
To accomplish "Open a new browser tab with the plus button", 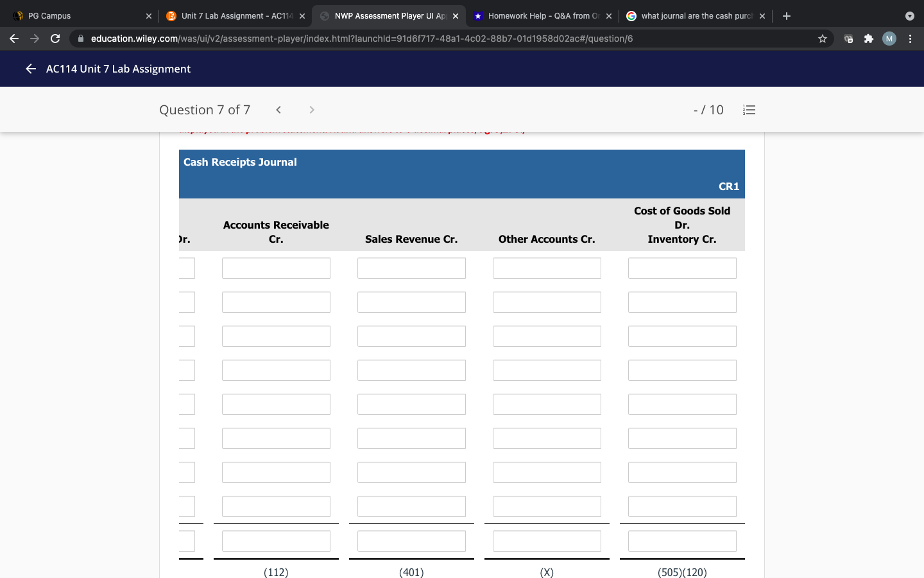I will [786, 15].
